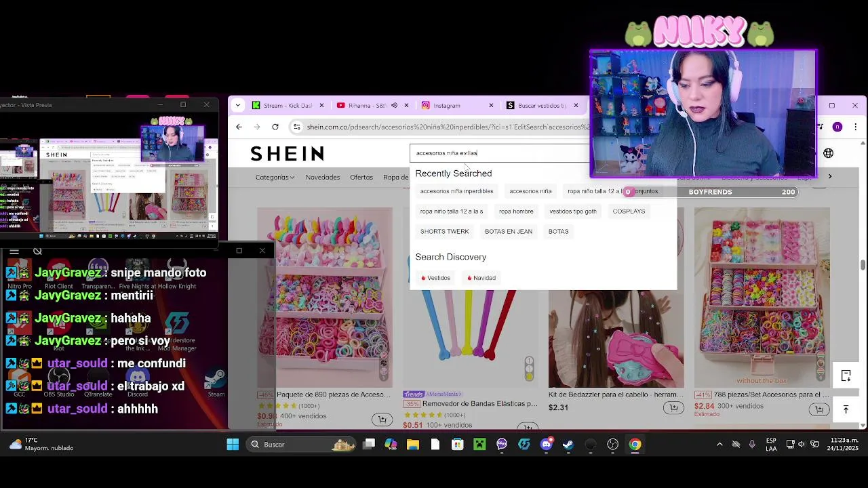This screenshot has height=488, width=868.
Task: Open the Chrome profile avatar
Action: (x=837, y=127)
